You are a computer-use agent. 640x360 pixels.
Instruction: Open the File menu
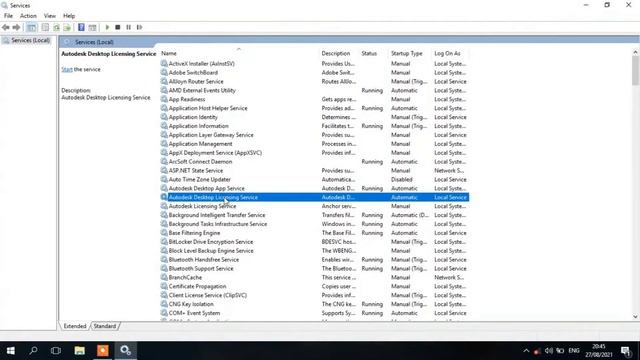pos(8,16)
